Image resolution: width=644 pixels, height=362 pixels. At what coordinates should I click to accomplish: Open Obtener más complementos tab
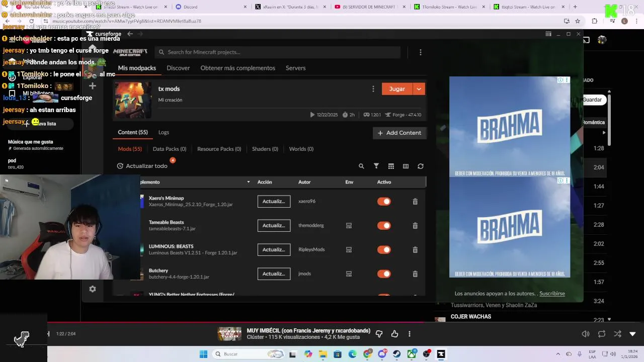[x=237, y=68]
